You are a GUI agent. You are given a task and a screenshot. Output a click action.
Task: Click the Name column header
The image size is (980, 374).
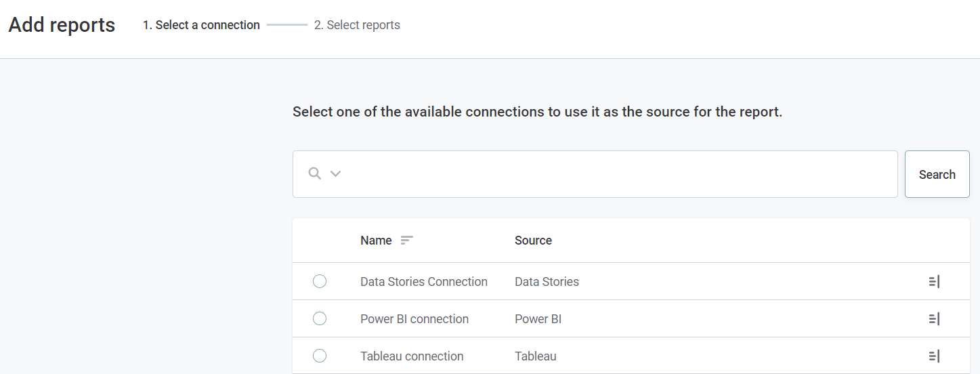click(376, 241)
